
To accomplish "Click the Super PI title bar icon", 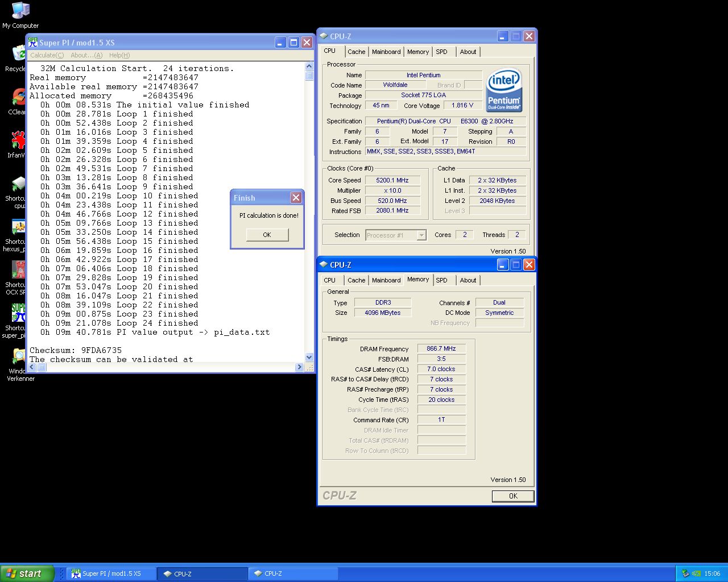I will 33,42.
